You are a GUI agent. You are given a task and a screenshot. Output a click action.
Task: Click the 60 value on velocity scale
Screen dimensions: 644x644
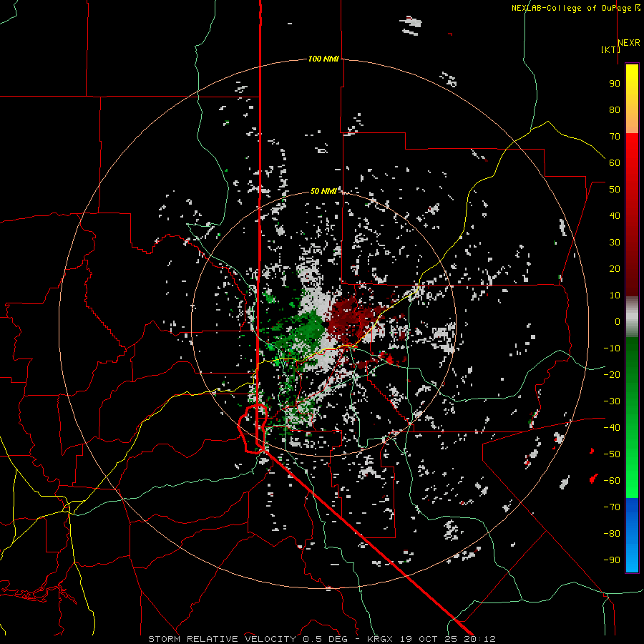[615, 163]
